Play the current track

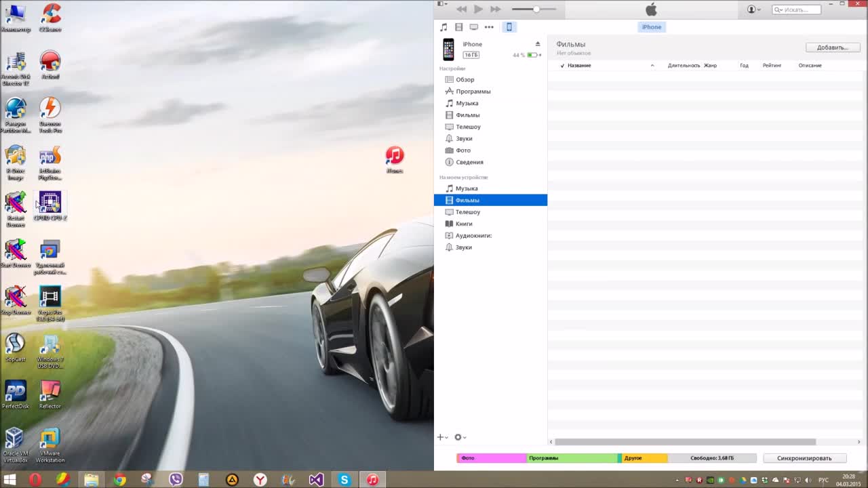tap(478, 9)
